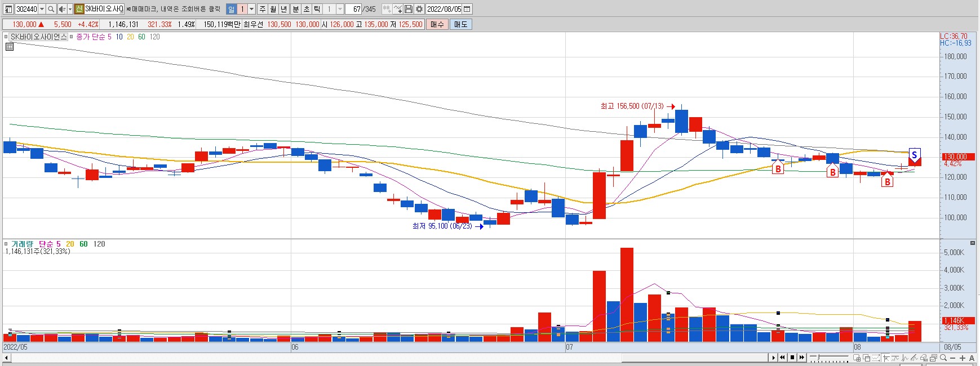Click the 5-day moving average label

point(109,37)
